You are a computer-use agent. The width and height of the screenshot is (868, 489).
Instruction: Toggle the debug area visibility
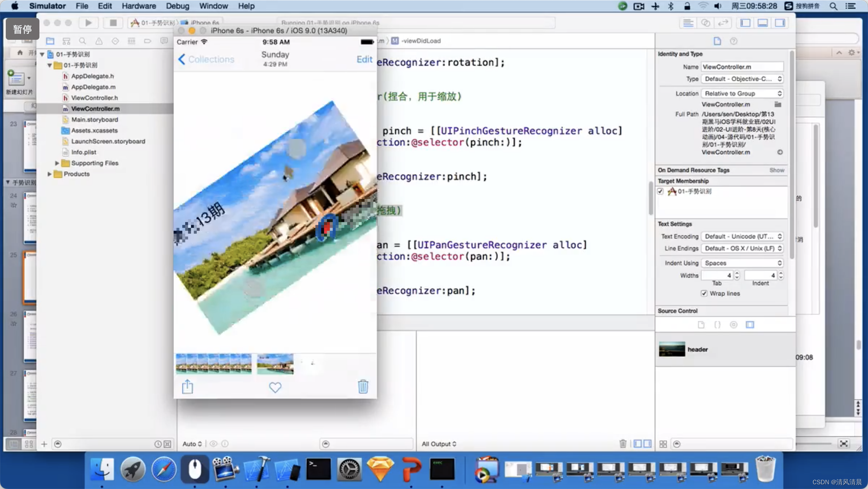coord(762,23)
